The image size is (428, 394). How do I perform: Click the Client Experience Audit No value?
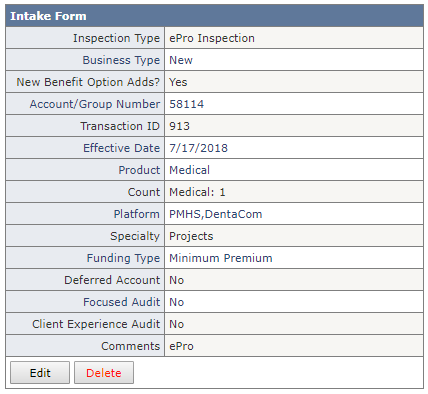click(176, 324)
